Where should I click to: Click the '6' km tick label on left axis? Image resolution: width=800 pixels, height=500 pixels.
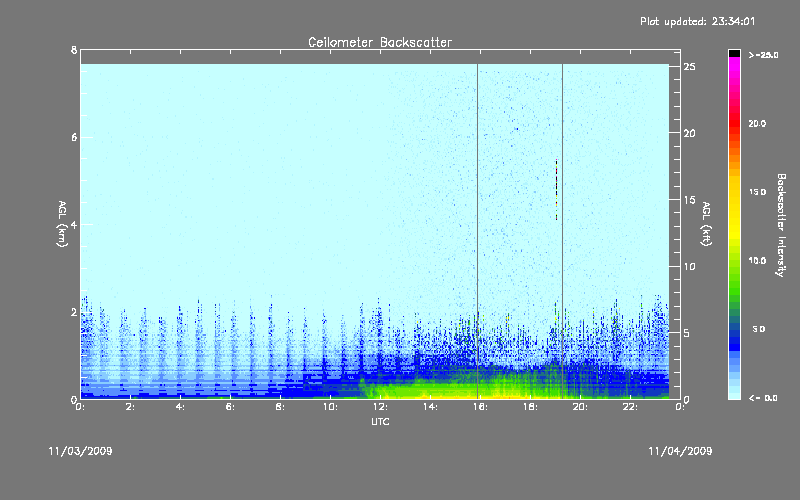74,137
